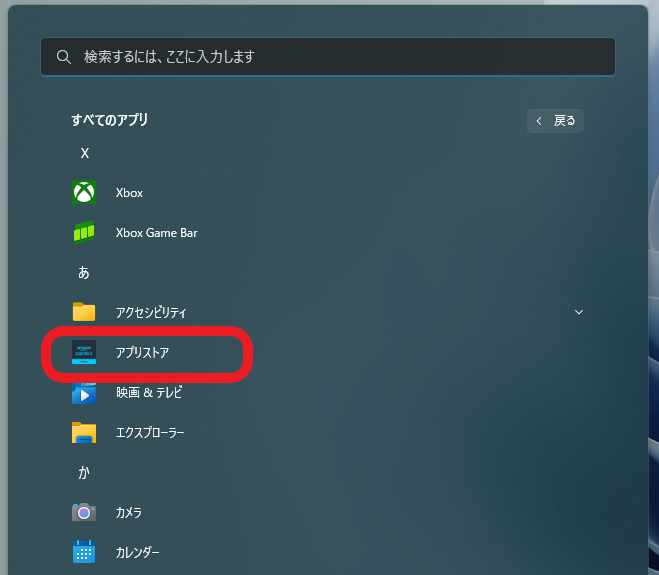Click the search magnifier icon

63,56
